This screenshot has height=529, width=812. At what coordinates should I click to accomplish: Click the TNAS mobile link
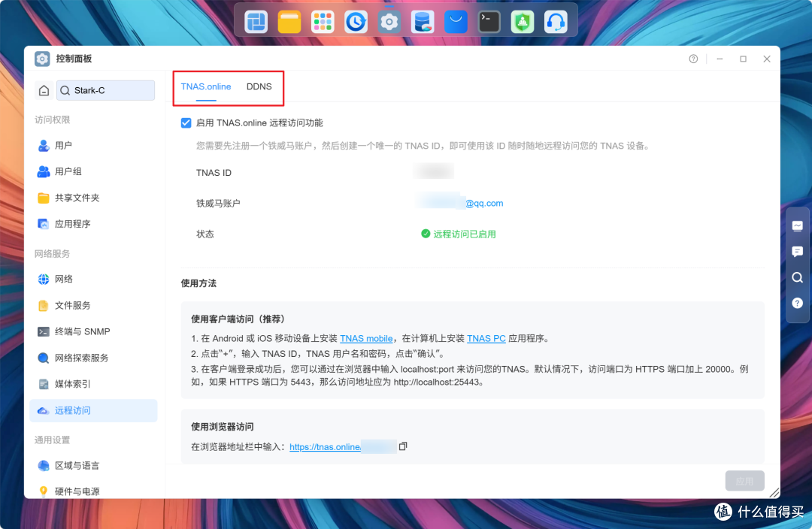click(x=366, y=339)
